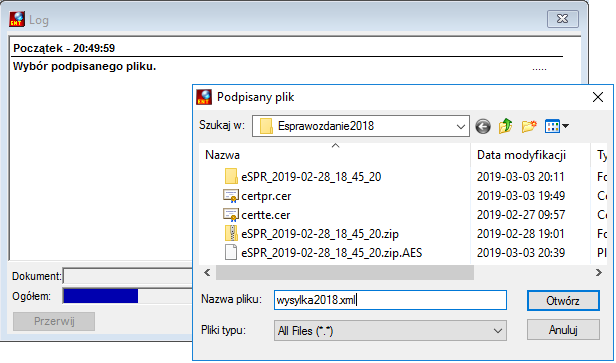Click the Ogółem progress bar in Log window
The image size is (616, 363).
tap(127, 296)
